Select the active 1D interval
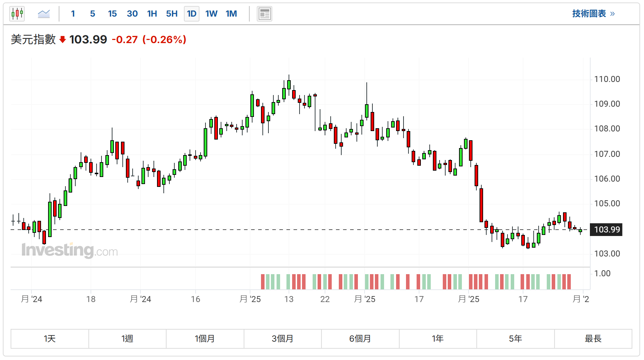Viewport: 644px width, 360px height. pos(192,14)
